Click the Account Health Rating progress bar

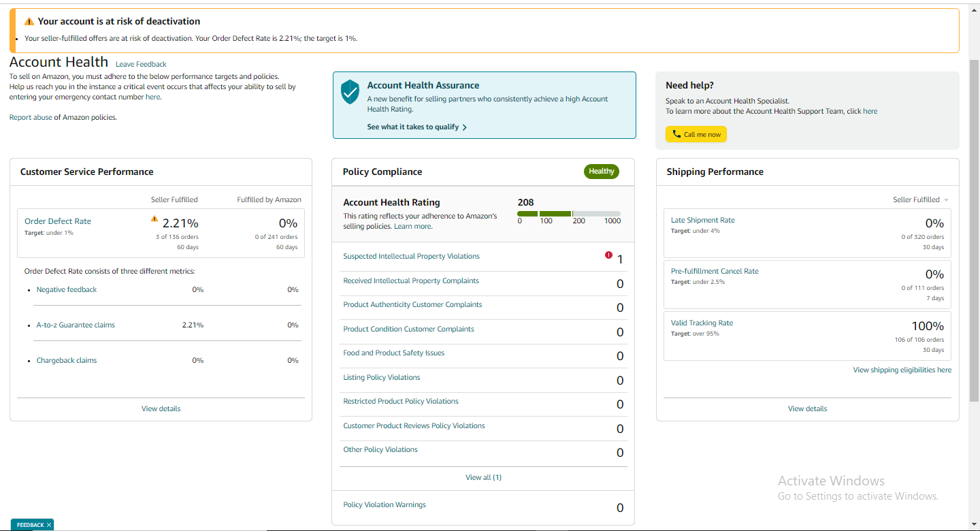[x=569, y=214]
